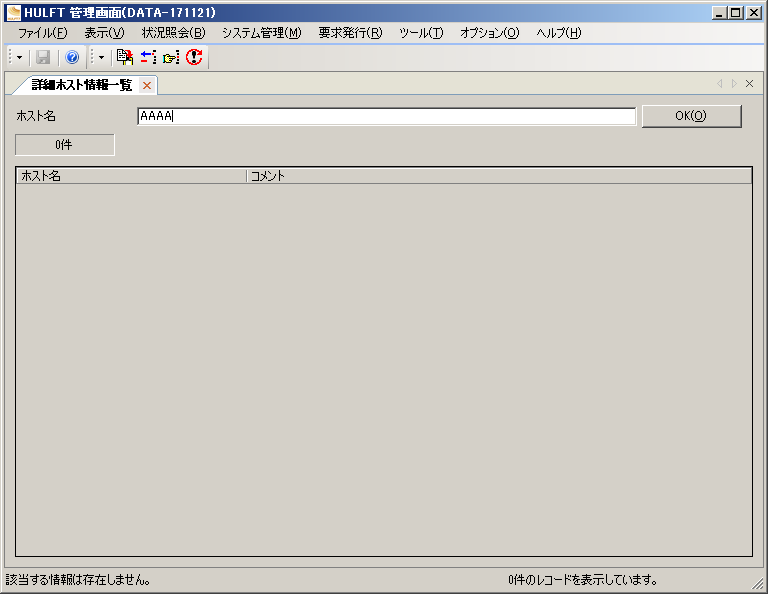Click the blue arrow and red dash icon

pyautogui.click(x=148, y=57)
